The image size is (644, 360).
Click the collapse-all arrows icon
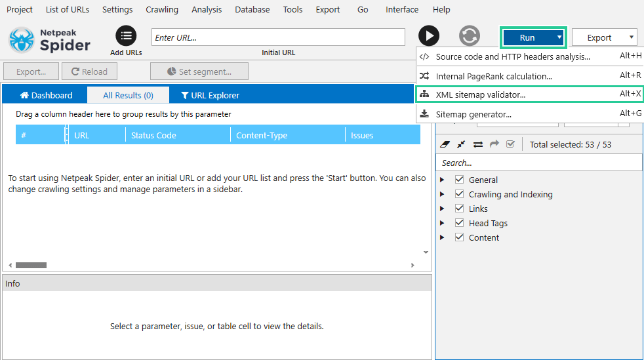[461, 144]
